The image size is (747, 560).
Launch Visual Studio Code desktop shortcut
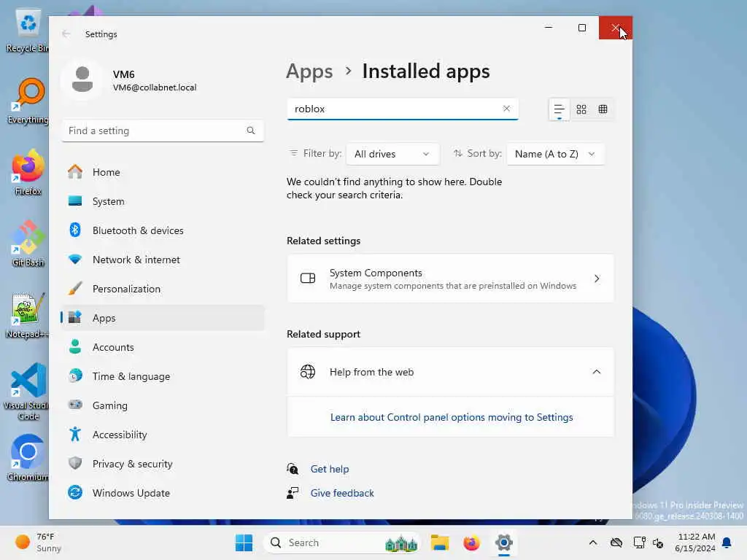coord(27,392)
